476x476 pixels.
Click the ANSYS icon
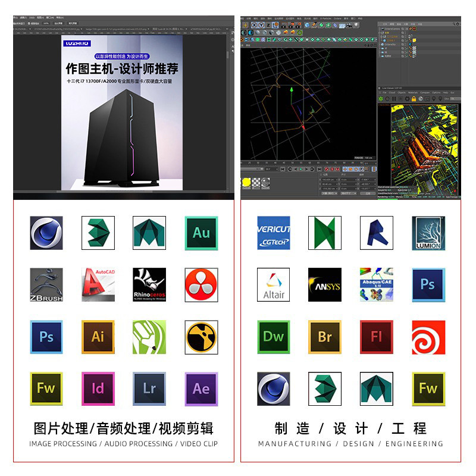(325, 285)
